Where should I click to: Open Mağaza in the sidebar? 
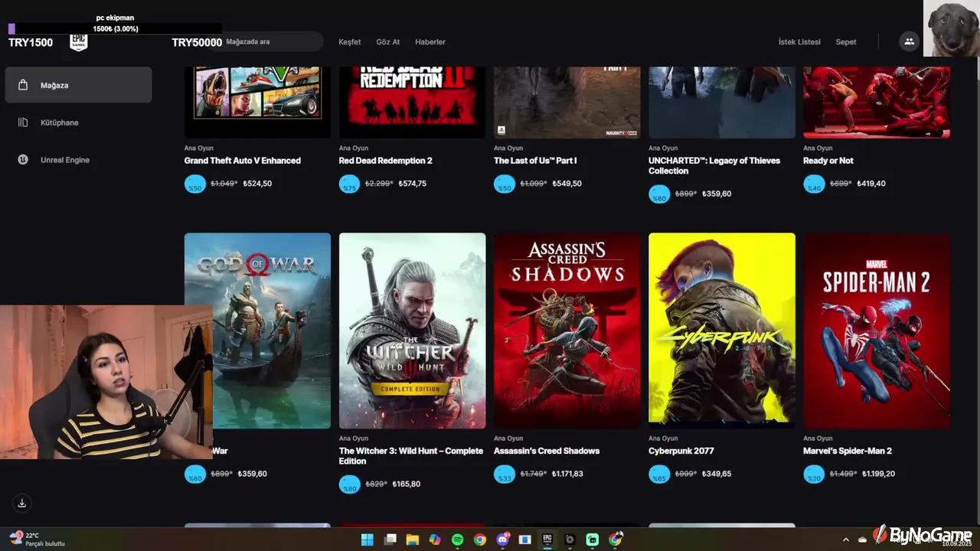tap(78, 85)
